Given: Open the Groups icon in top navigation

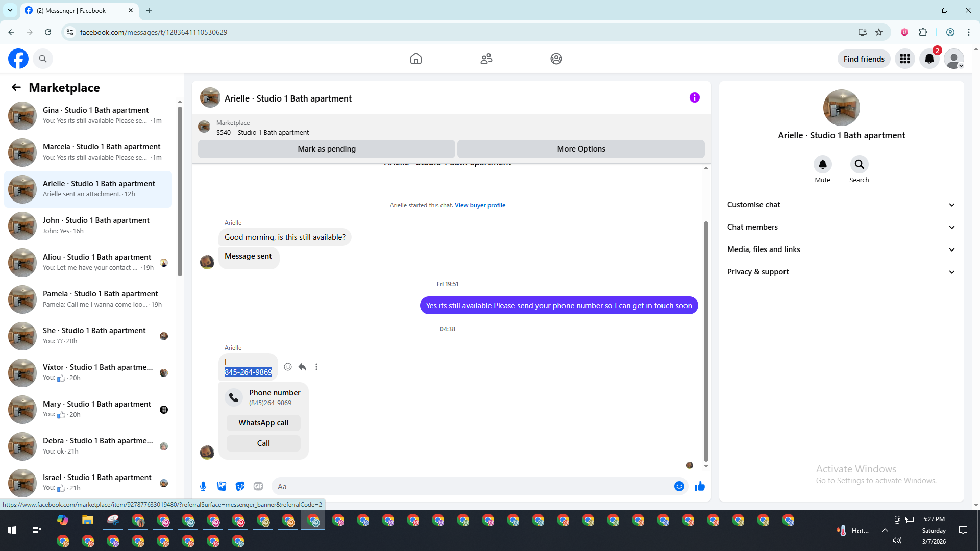Looking at the screenshot, I should click(556, 59).
